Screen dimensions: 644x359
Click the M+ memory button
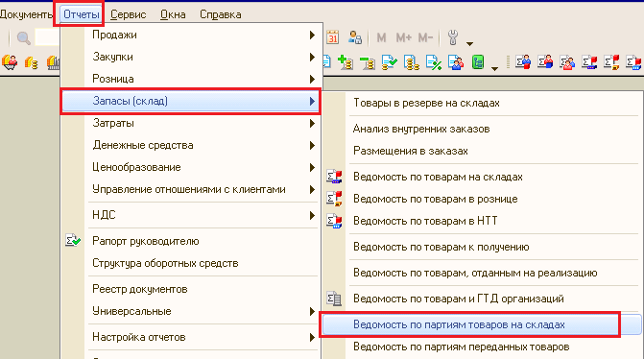403,37
